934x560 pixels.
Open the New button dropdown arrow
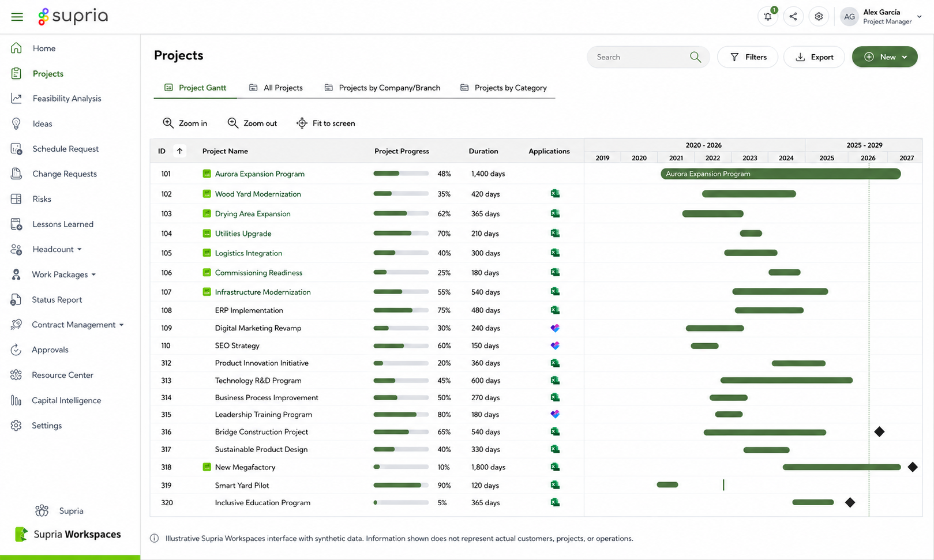click(905, 57)
